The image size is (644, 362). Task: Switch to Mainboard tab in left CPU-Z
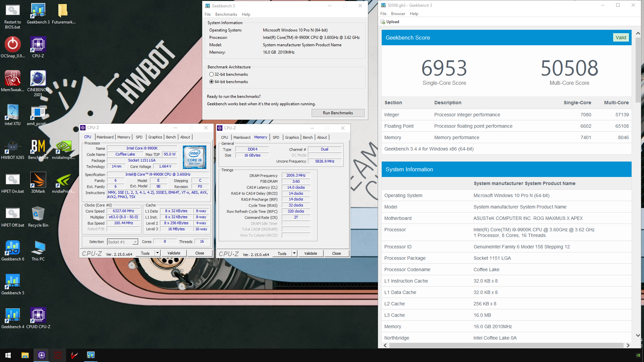(105, 137)
